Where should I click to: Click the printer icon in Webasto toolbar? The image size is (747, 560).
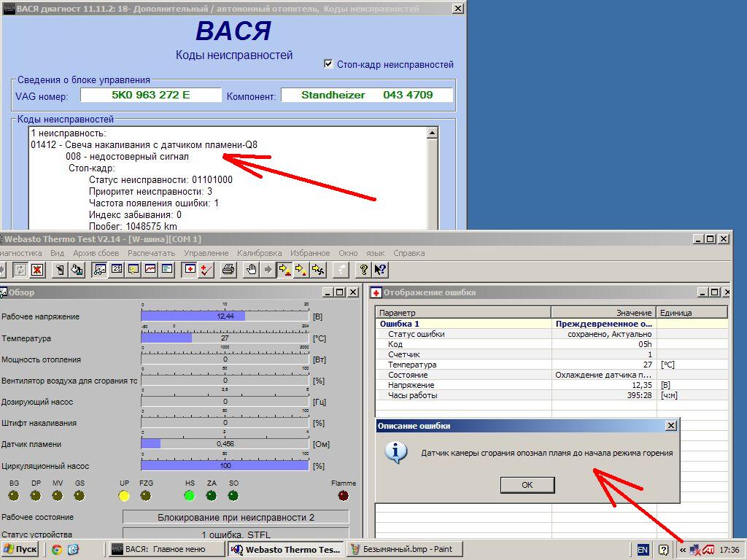tap(228, 270)
